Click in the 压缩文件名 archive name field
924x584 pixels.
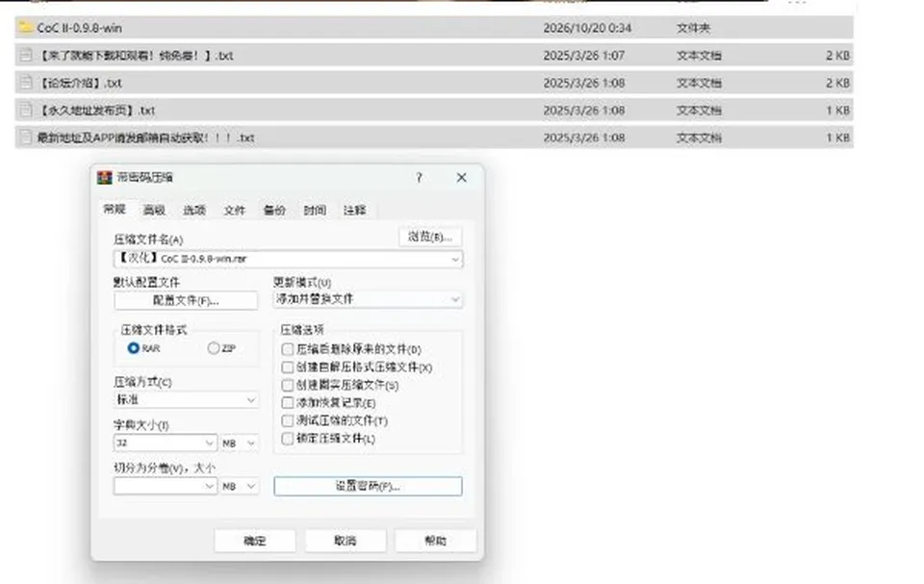point(288,259)
